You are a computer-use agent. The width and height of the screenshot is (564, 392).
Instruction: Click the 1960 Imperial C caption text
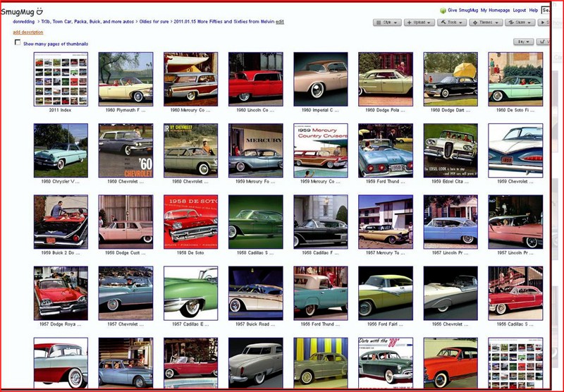pyautogui.click(x=320, y=110)
